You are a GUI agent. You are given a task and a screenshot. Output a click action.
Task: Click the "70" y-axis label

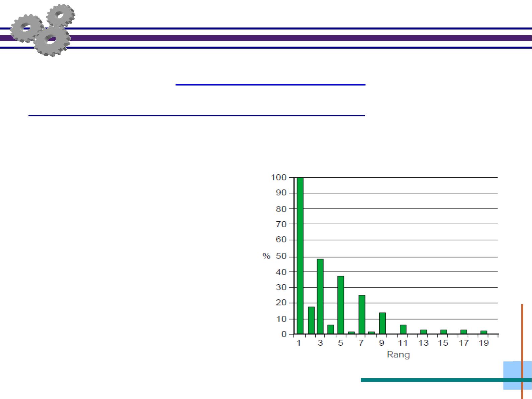pyautogui.click(x=281, y=224)
